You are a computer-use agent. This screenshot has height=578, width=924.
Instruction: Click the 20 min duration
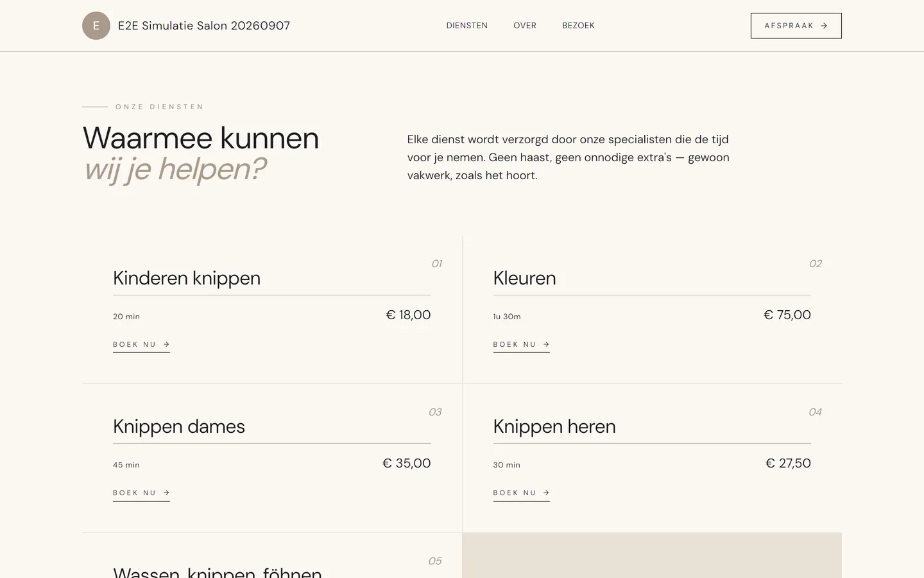coord(126,317)
